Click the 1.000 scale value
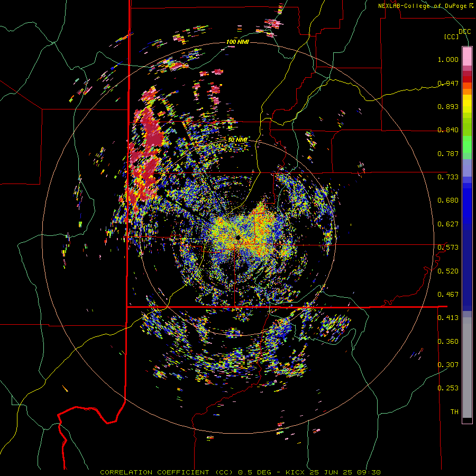This screenshot has width=476, height=476. click(x=448, y=59)
